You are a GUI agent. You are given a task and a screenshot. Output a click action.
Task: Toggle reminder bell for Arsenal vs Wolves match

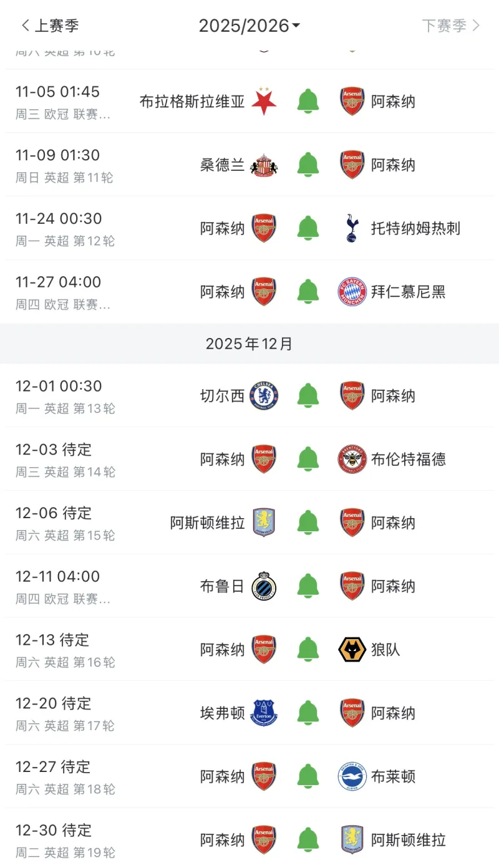[x=308, y=650]
